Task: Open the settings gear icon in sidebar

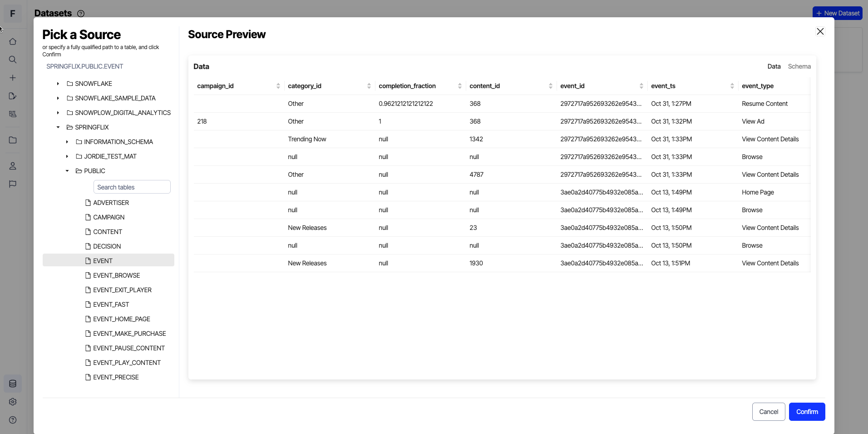Action: point(13,402)
